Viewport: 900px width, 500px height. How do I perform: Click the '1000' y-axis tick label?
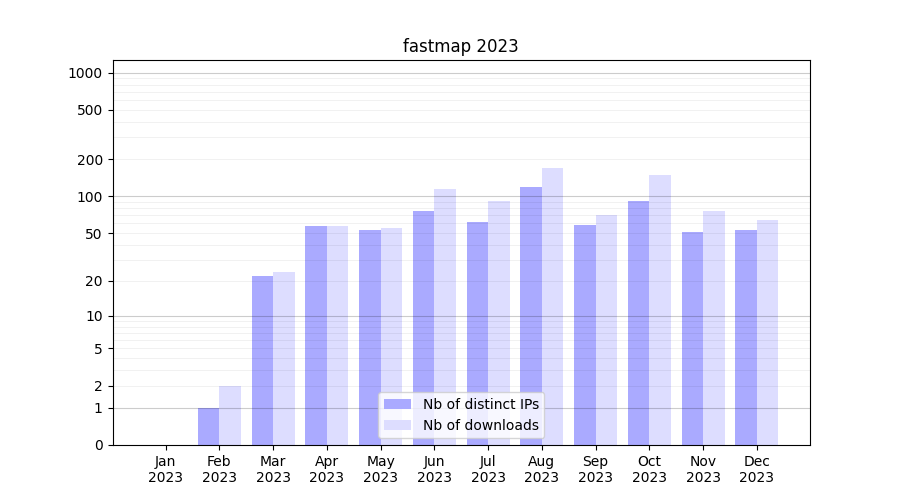[85, 73]
